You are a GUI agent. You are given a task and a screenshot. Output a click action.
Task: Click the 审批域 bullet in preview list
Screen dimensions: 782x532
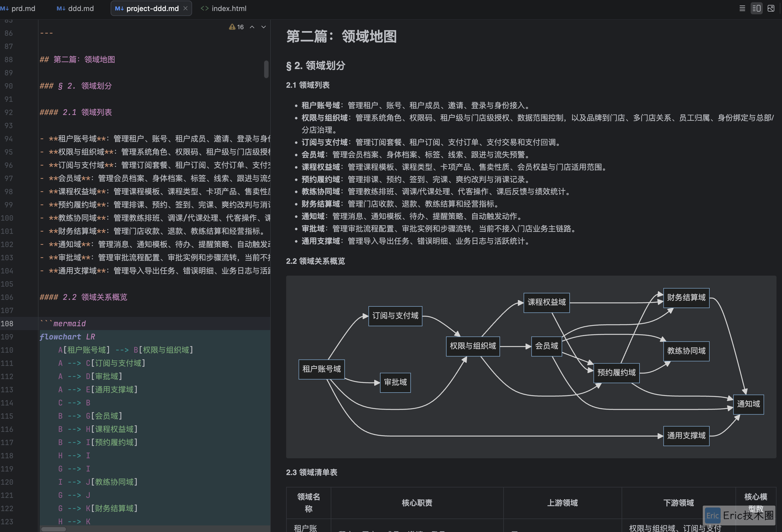click(x=439, y=229)
